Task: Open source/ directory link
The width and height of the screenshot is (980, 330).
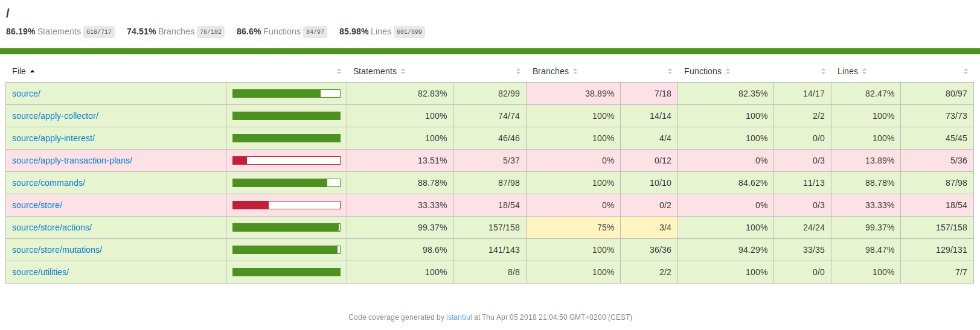Action: click(27, 94)
